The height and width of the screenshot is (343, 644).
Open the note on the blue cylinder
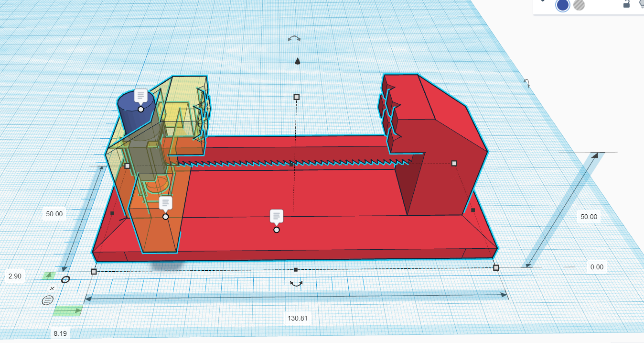[x=140, y=97]
